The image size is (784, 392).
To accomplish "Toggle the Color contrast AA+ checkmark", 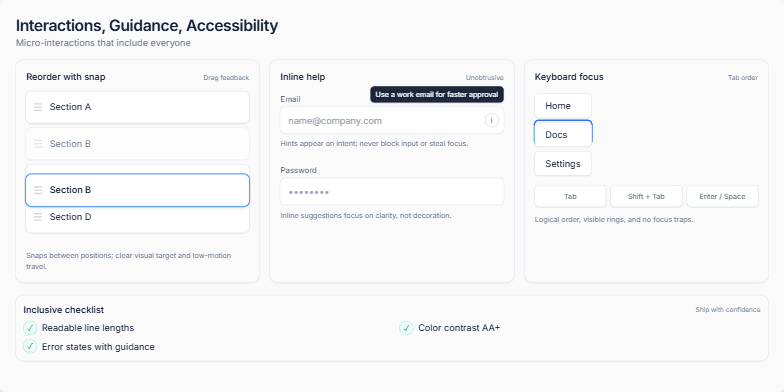I will (406, 328).
